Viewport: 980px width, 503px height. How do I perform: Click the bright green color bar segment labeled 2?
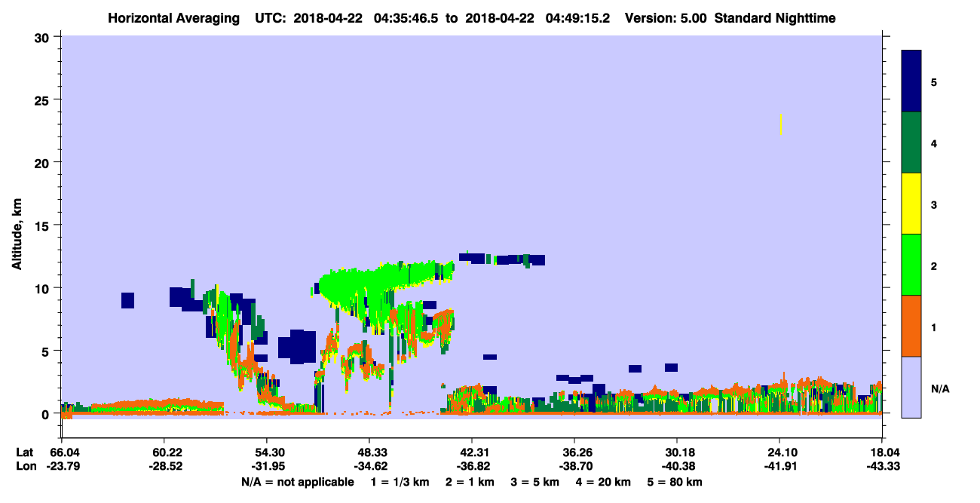911,265
